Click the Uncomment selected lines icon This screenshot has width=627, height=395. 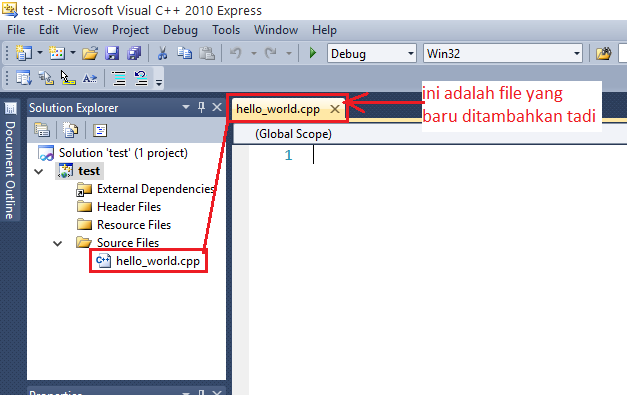pos(141,78)
